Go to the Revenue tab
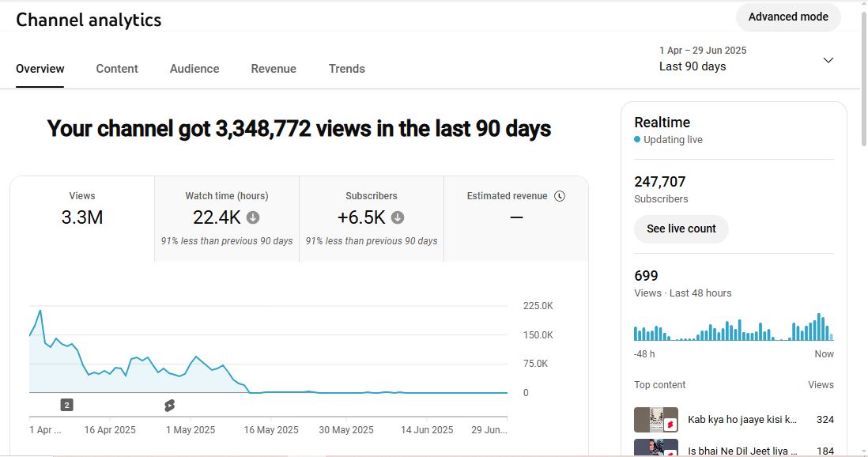868x457 pixels. pyautogui.click(x=274, y=69)
